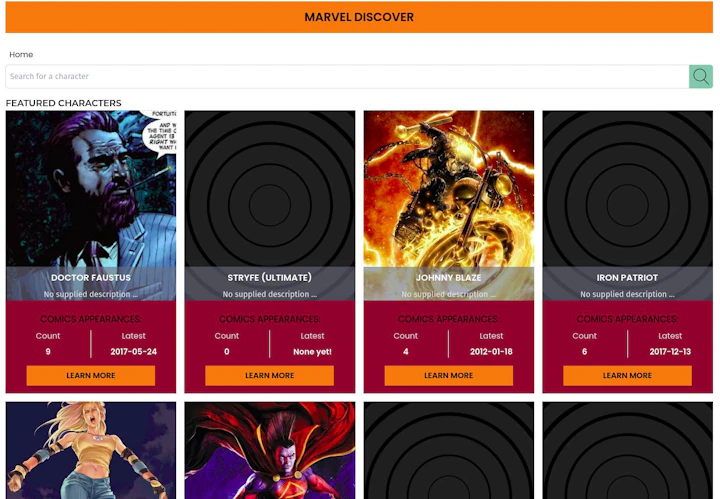Select the Stryfe (Ultimate) name heading
This screenshot has width=720, height=499.
click(270, 278)
